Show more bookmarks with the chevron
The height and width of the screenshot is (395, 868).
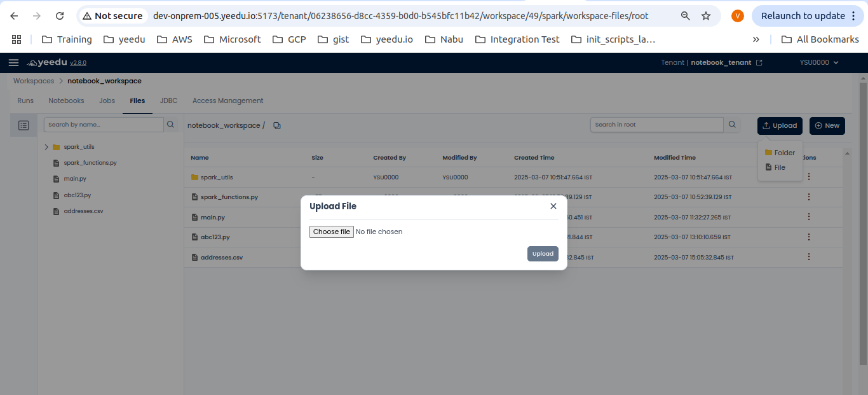[x=756, y=39]
